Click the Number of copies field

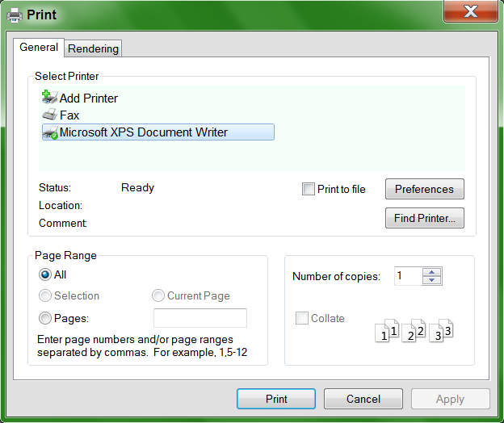(x=408, y=276)
